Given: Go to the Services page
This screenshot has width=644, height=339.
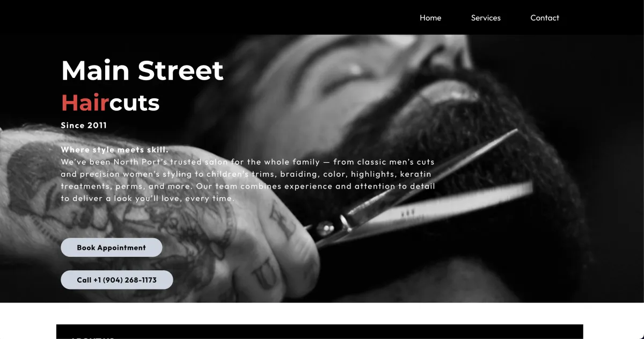Looking at the screenshot, I should click(486, 18).
